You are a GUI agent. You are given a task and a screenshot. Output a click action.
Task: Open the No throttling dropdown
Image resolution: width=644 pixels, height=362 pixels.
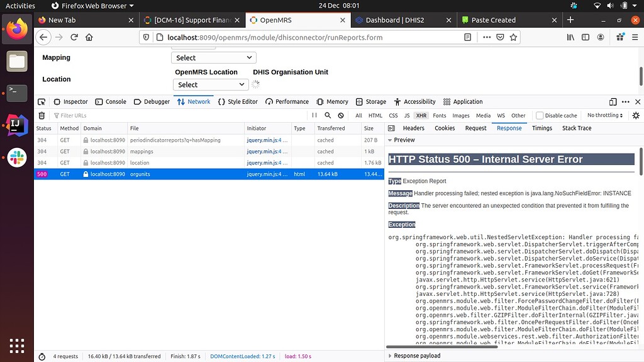coord(604,115)
